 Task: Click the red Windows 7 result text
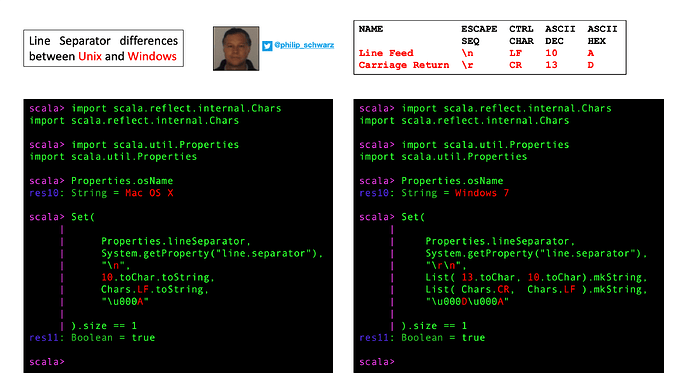pos(482,193)
